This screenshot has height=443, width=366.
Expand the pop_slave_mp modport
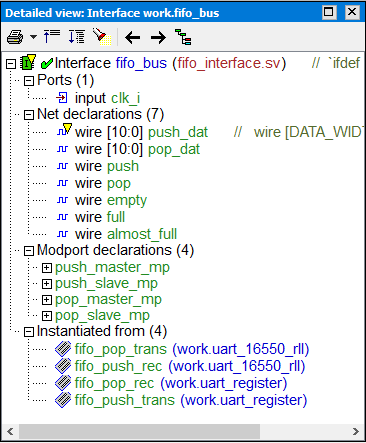coord(47,316)
